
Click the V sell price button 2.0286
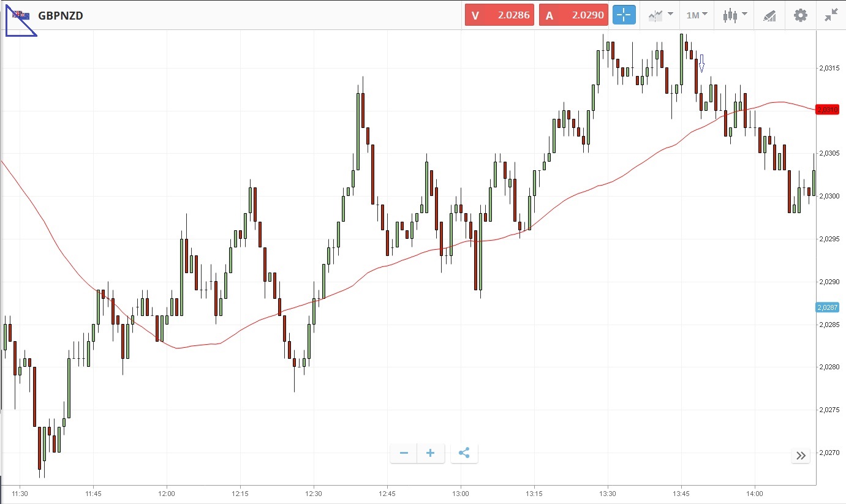(x=499, y=15)
